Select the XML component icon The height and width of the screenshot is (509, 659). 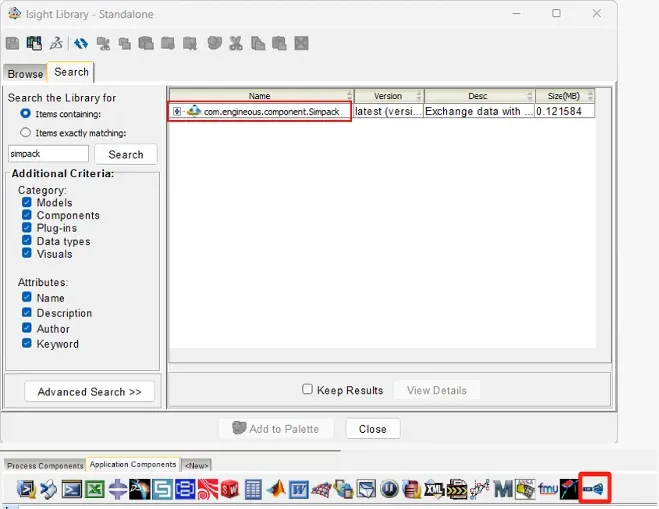(434, 489)
